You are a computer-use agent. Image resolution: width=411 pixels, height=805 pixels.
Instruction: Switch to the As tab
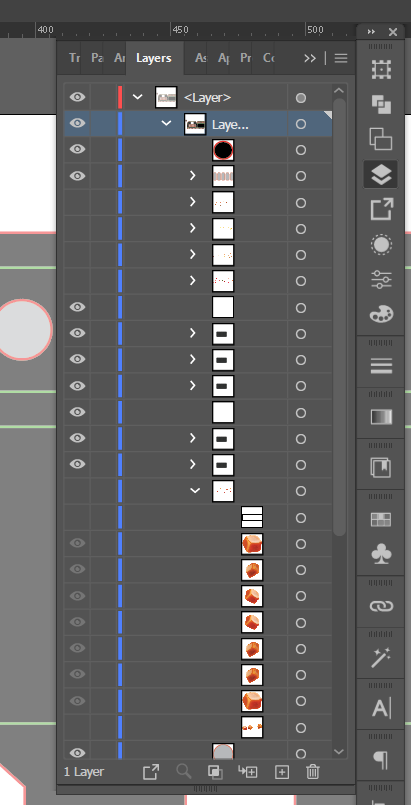point(201,58)
